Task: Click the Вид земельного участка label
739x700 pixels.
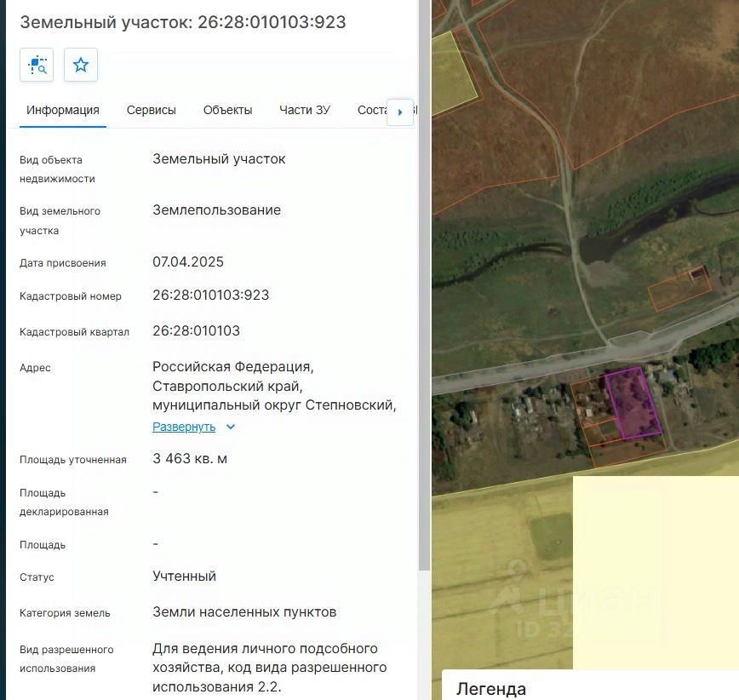Action: pos(60,221)
